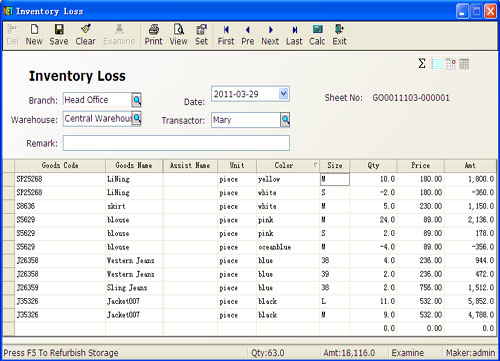Click goods code J26359 cell
Image resolution: width=500 pixels, height=361 pixels.
click(60, 288)
